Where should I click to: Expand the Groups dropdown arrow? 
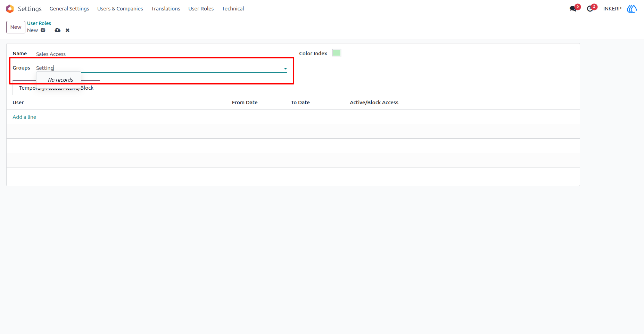tap(286, 69)
